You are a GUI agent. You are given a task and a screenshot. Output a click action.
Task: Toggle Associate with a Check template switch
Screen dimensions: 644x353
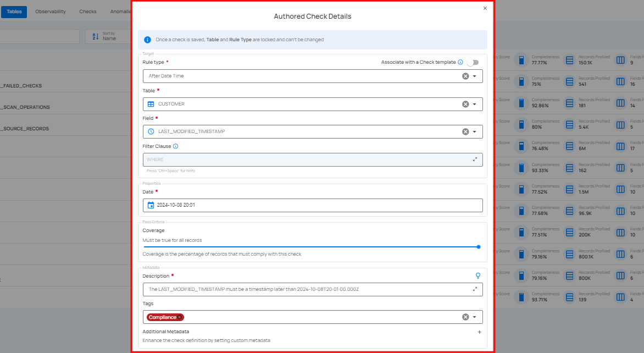point(472,62)
